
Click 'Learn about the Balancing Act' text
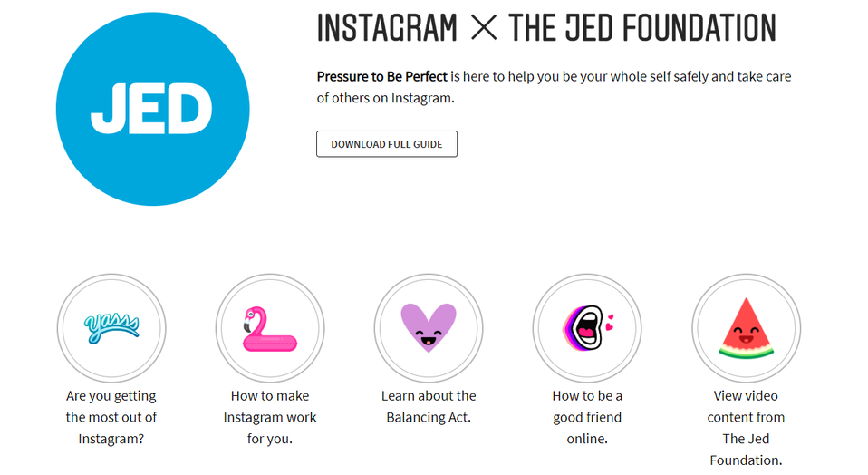click(x=429, y=406)
